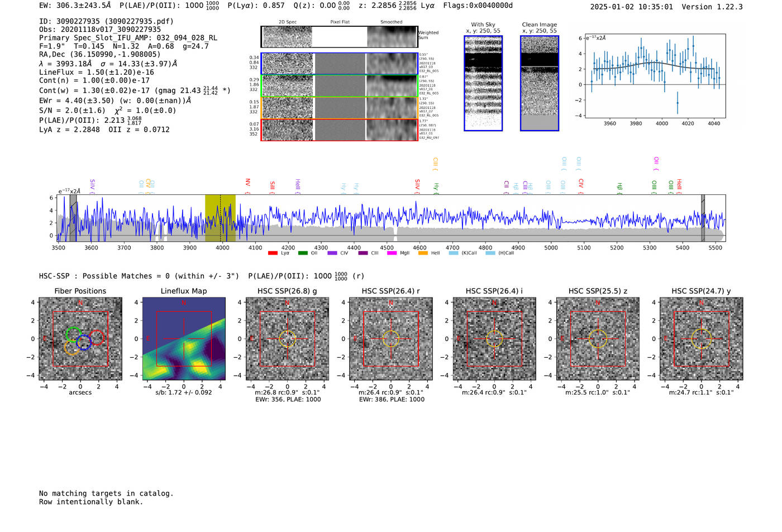
Task: Click the yellow aperture circle in HSC y image
Action: pos(702,338)
